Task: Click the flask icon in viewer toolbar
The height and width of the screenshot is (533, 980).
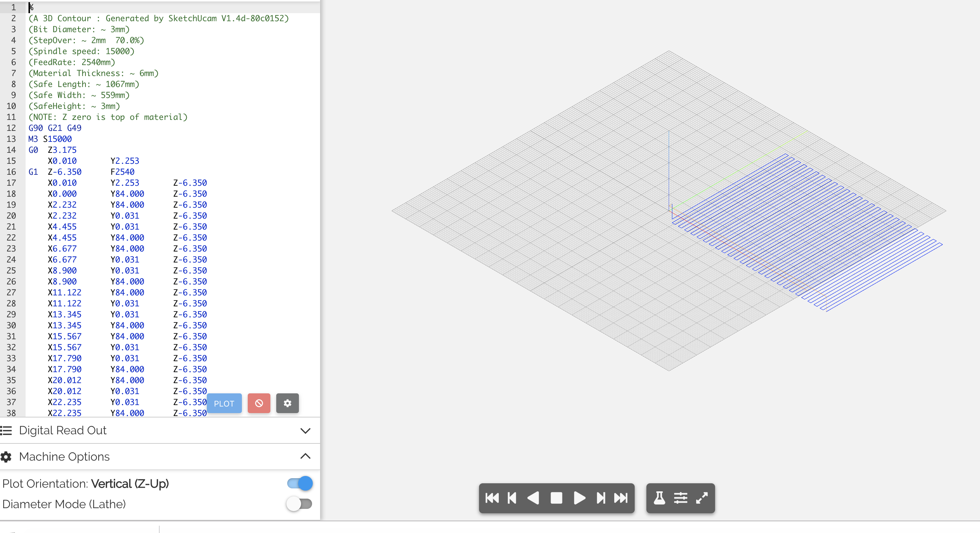Action: pyautogui.click(x=659, y=498)
